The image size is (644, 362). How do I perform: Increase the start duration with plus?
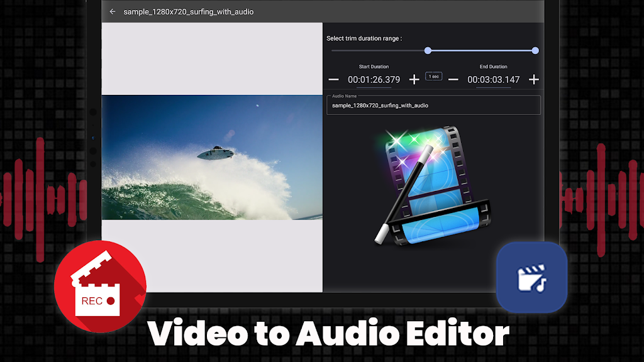pyautogui.click(x=414, y=80)
